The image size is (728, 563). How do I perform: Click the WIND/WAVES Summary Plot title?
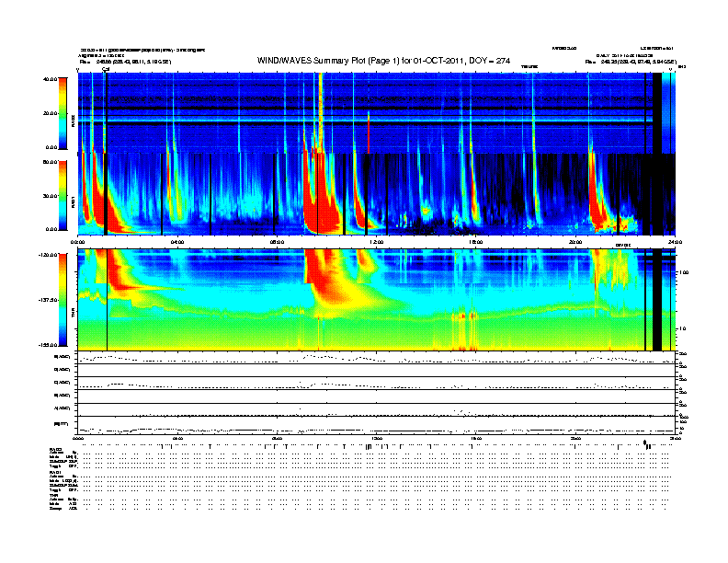pyautogui.click(x=383, y=61)
